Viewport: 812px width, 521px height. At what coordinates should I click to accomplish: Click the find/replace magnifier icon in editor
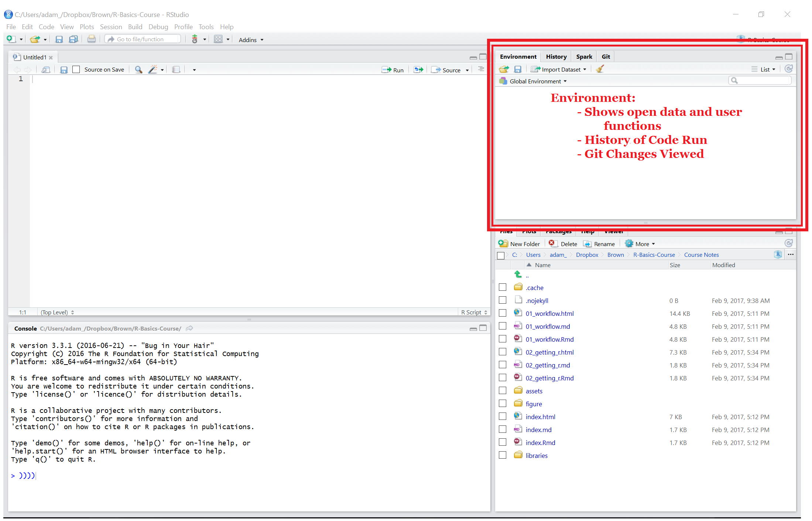click(138, 70)
